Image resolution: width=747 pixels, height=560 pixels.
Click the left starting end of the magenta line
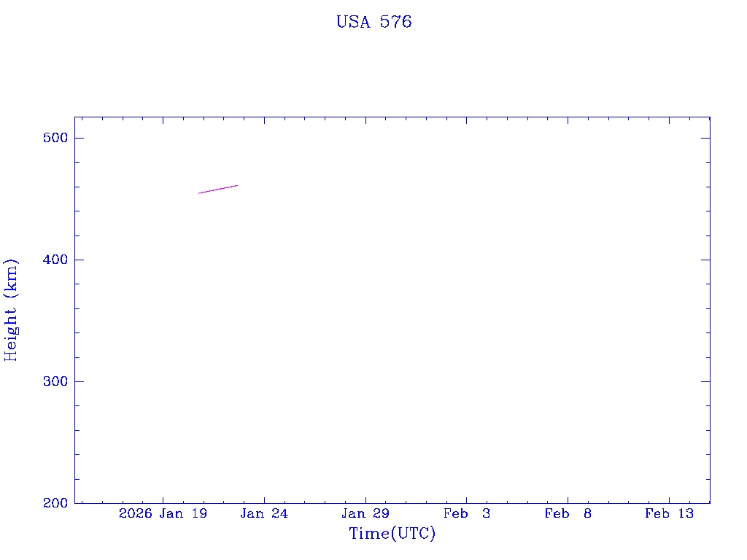[x=199, y=193]
